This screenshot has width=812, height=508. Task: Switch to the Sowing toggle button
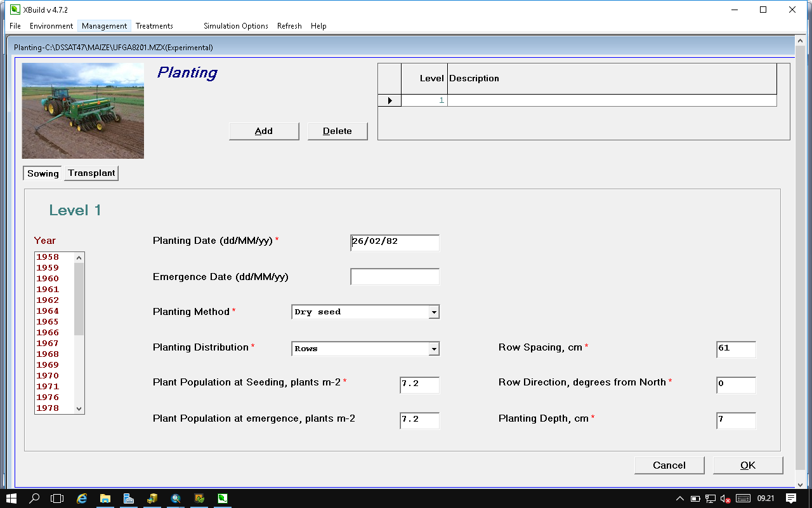(x=43, y=173)
